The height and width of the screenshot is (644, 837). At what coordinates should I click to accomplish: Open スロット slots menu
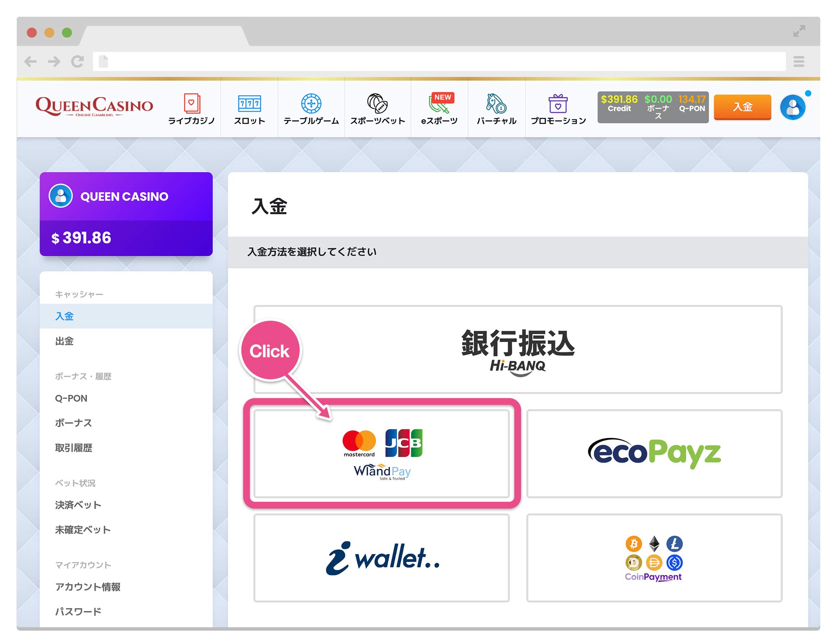249,109
